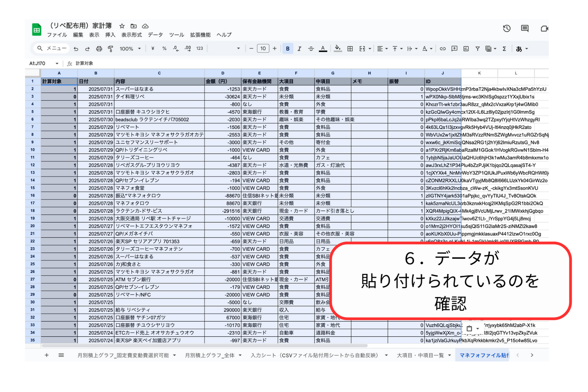This screenshot has height=392, width=588.
Task: Decrease font size with minus
Action: tap(251, 49)
